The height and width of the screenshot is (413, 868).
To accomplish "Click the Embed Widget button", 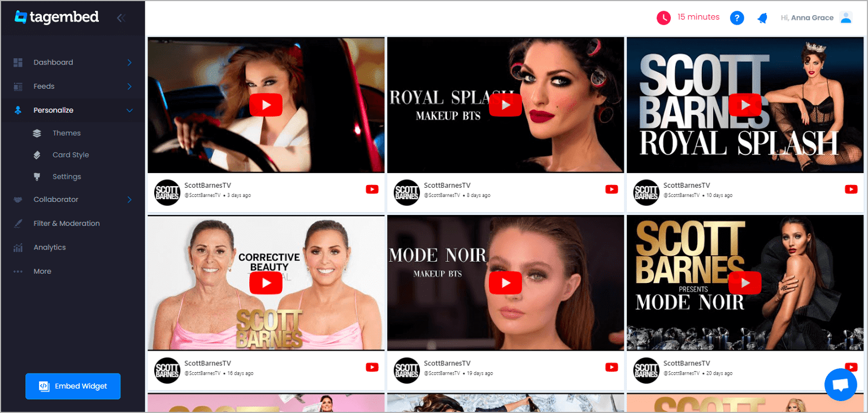I will [73, 386].
